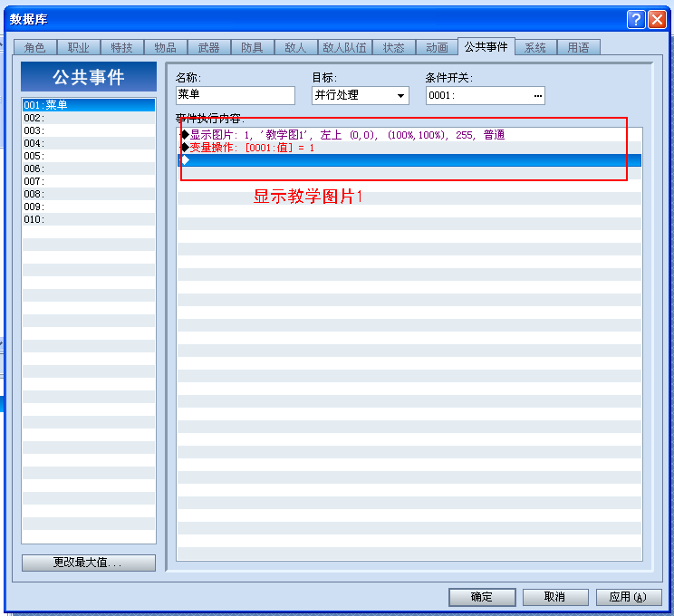
Task: Click the ellipsis button in 条件开关 field
Action: point(538,95)
